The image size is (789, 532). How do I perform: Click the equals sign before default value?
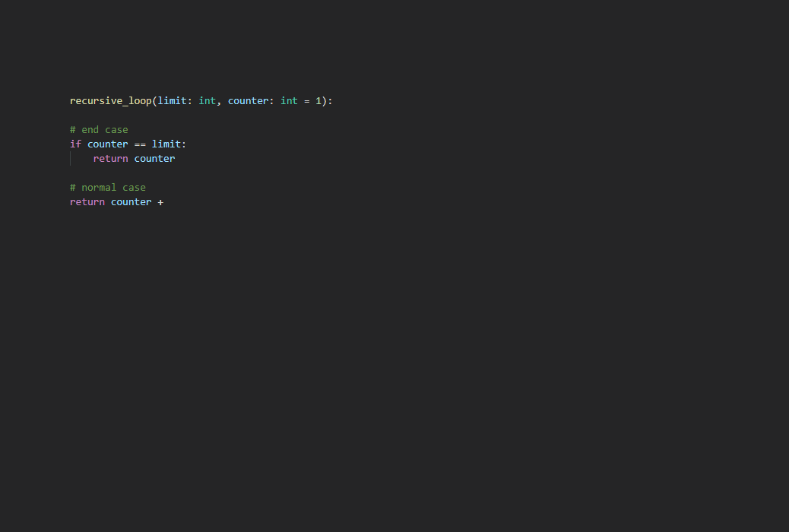pos(307,101)
